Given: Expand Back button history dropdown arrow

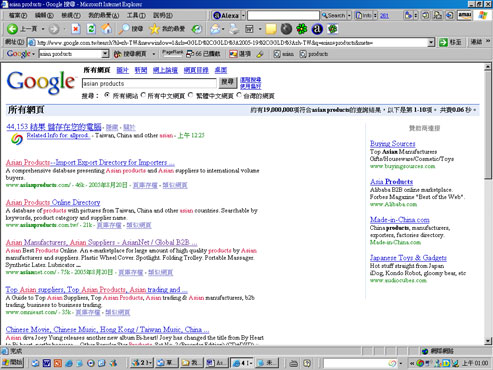Looking at the screenshot, I should tap(43, 29).
